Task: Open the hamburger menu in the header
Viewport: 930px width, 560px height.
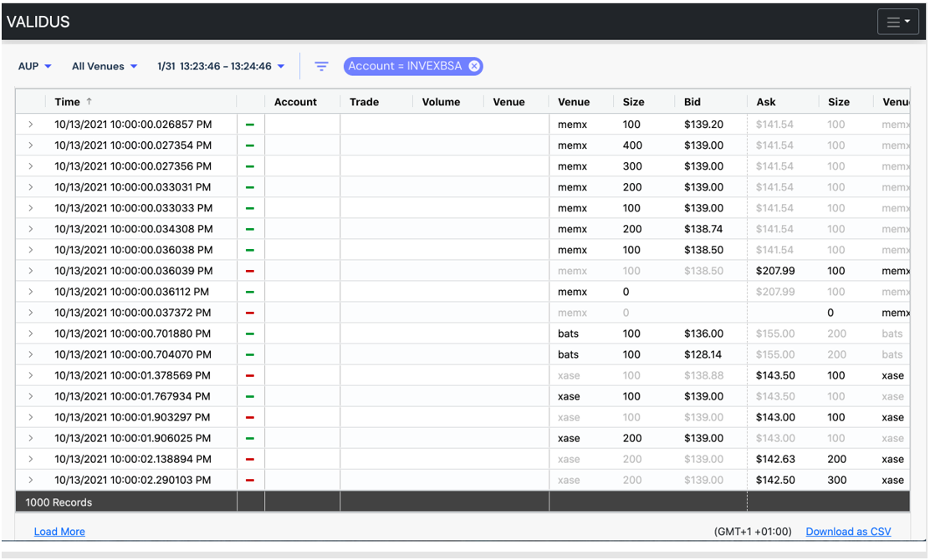Action: tap(897, 22)
